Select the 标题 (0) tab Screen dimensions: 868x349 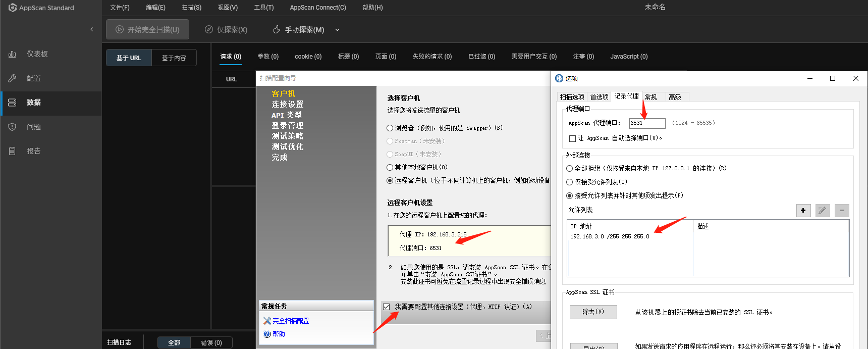[x=348, y=57]
